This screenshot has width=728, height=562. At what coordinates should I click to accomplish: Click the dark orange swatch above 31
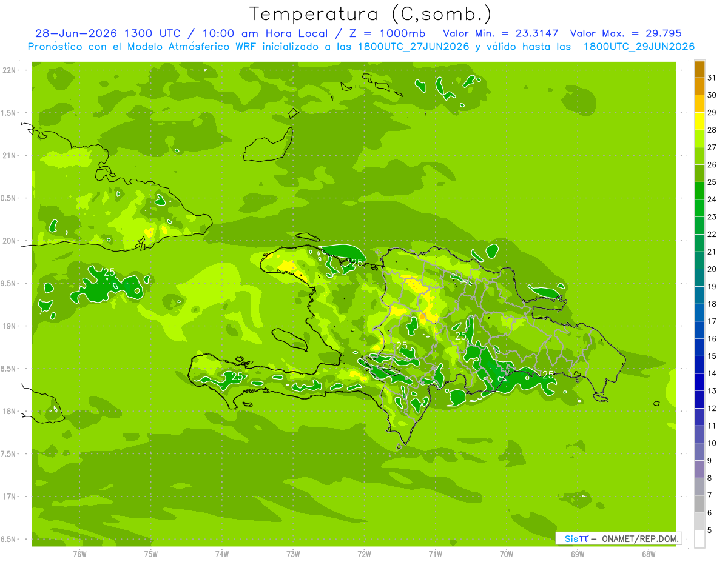pos(699,69)
